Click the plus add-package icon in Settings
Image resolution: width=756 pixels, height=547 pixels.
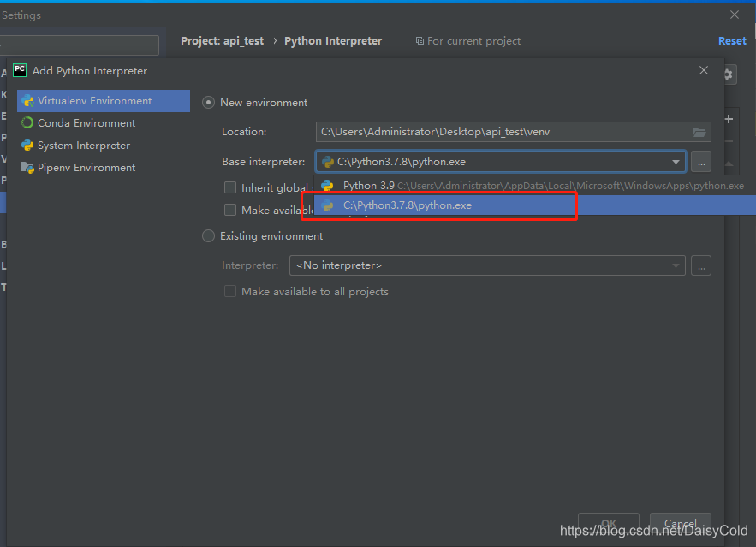pos(729,119)
